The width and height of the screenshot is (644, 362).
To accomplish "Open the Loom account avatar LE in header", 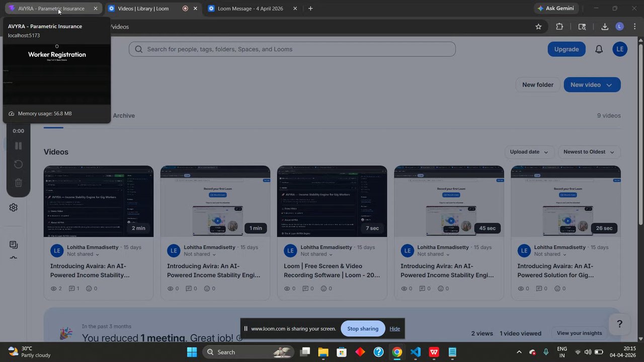I will click(x=620, y=49).
